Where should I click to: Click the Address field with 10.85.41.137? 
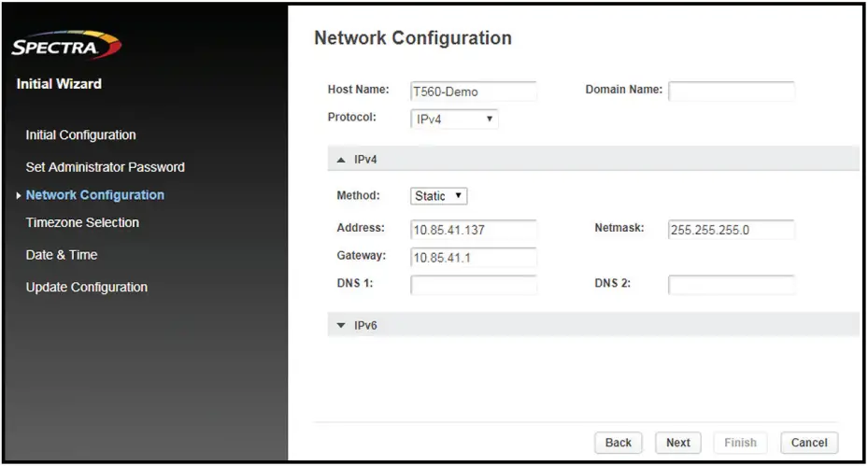[x=474, y=230]
